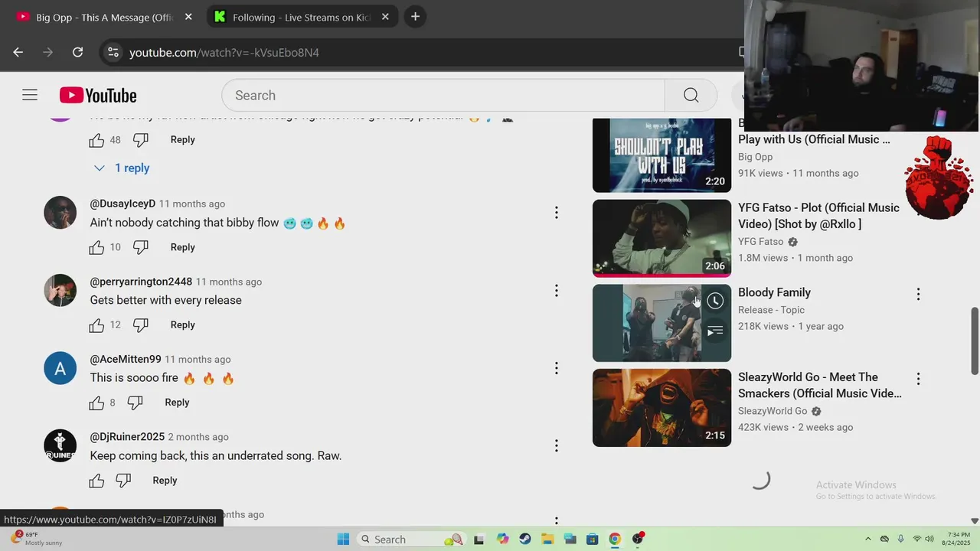
Task: Click the YouTube logo
Action: point(98,96)
